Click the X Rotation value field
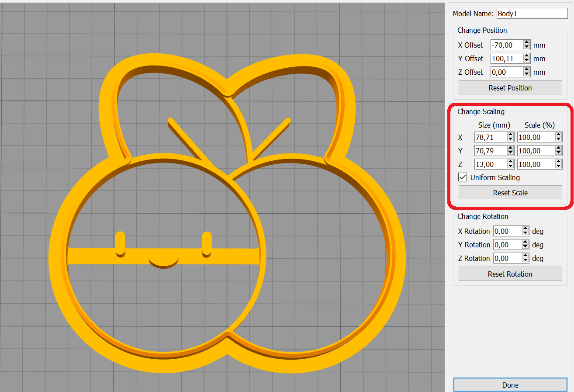The height and width of the screenshot is (392, 574). click(x=507, y=231)
